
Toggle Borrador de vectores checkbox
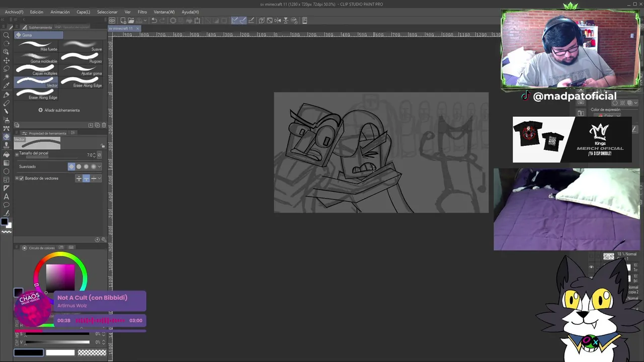tap(22, 178)
